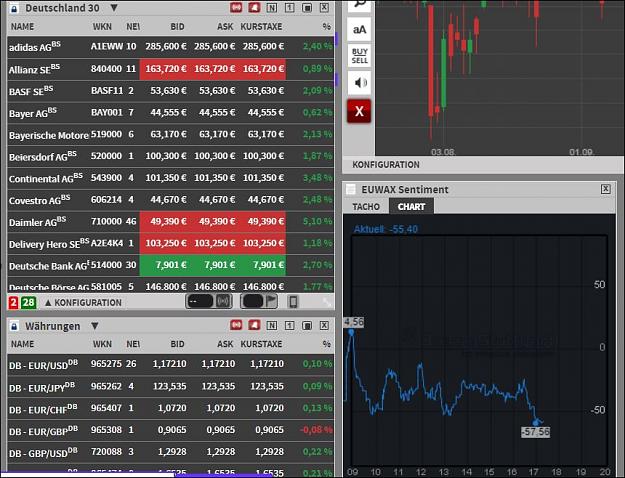Click the resize grip in the Deutschland 30 footer
625x478 pixels.
coord(327,303)
